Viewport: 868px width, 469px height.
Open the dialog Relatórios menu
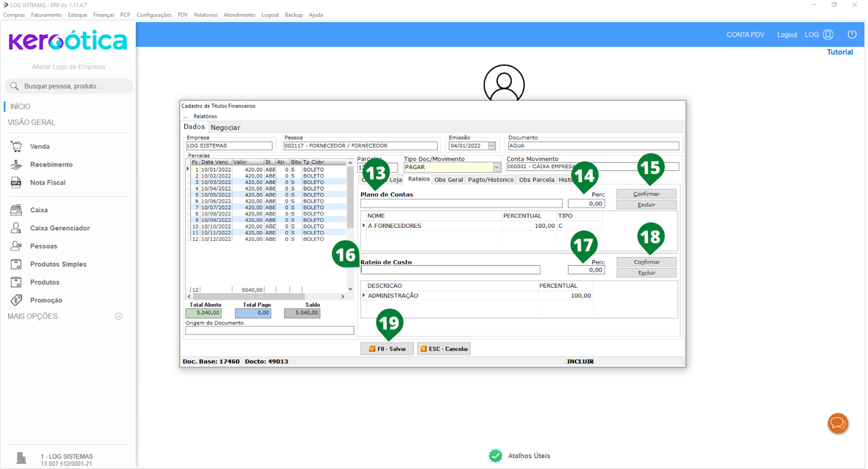pyautogui.click(x=205, y=116)
